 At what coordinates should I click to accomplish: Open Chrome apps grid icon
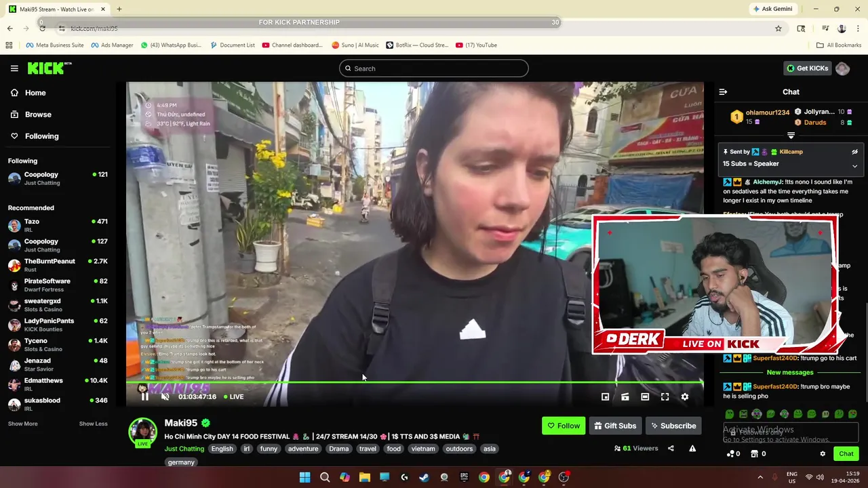click(x=9, y=45)
